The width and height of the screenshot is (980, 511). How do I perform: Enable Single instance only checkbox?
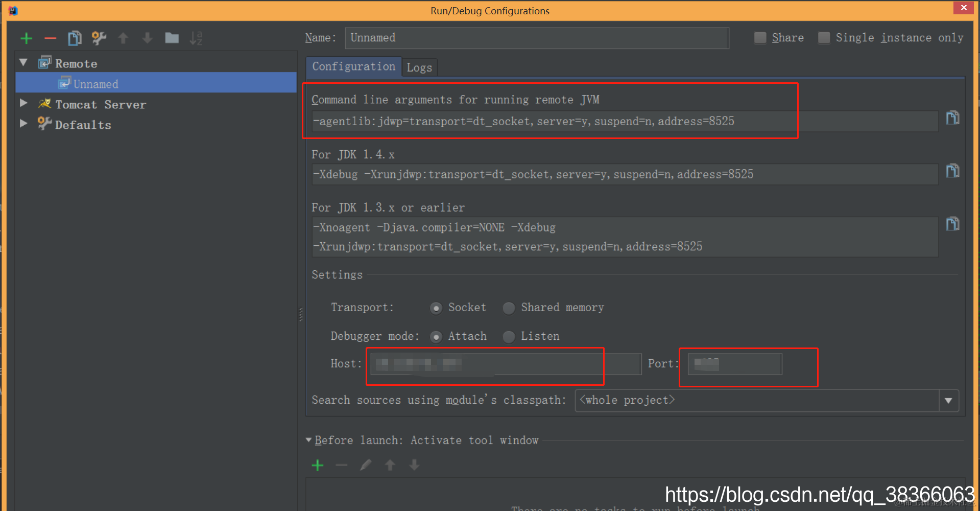point(824,38)
